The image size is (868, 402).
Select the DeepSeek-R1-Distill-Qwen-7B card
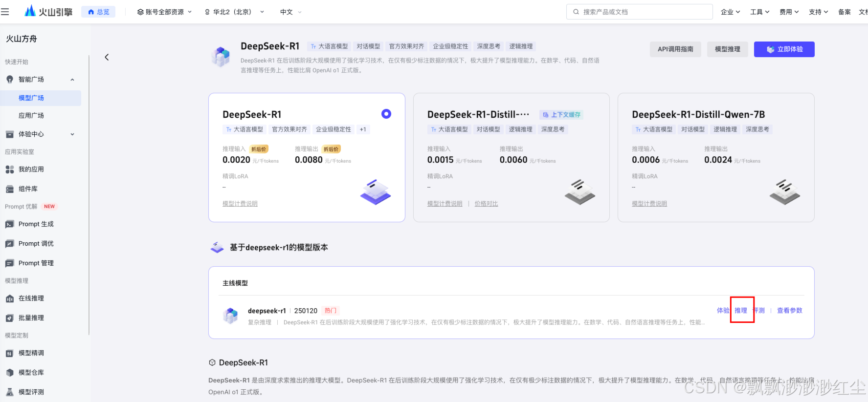click(716, 157)
